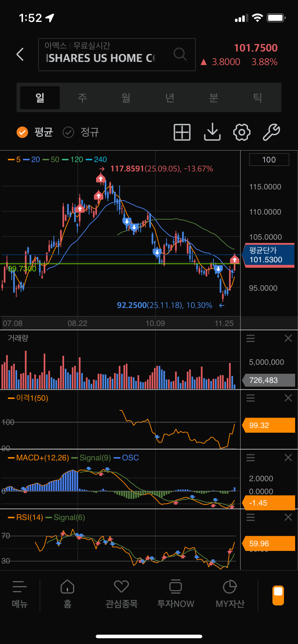Viewport: 298px width, 644px height.
Task: Open the 투자NOW section
Action: click(176, 594)
